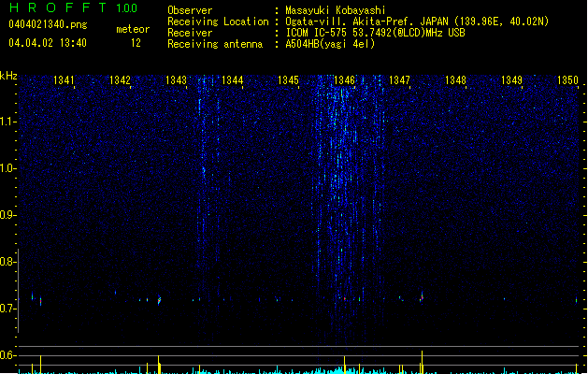Click the 1349 time marker
Viewport: 588px width, 374px height.
click(x=511, y=80)
